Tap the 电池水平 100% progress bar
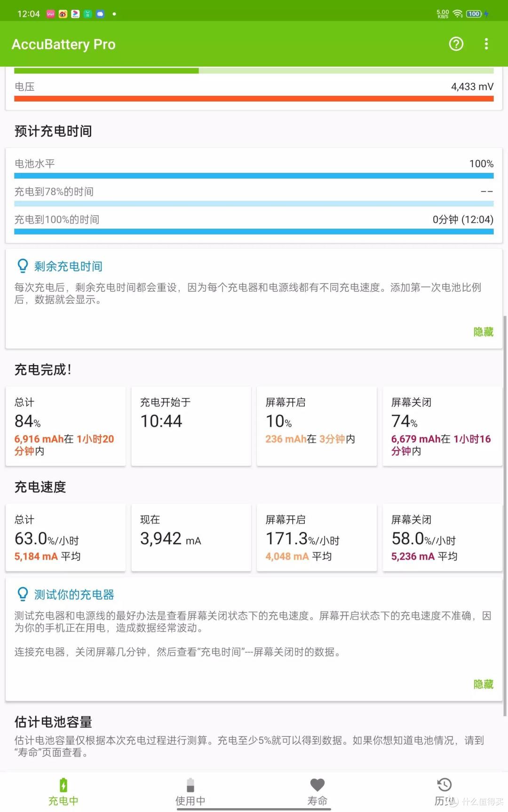The image size is (508, 812). point(254,176)
